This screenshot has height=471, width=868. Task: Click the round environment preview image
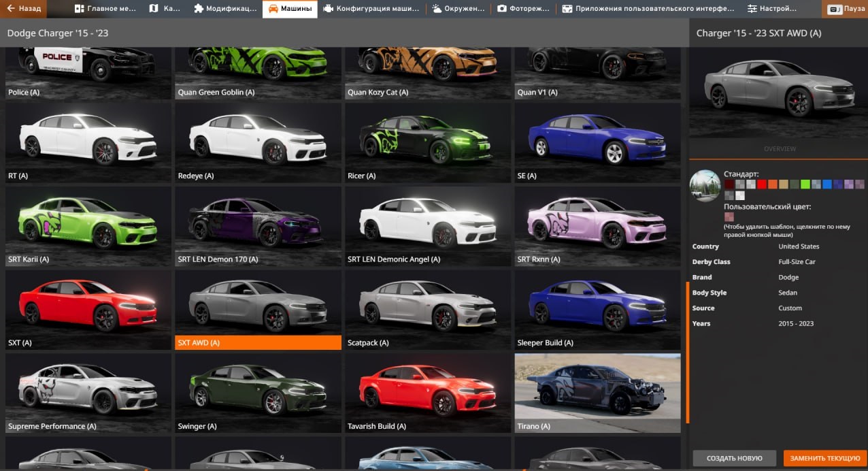coord(705,185)
